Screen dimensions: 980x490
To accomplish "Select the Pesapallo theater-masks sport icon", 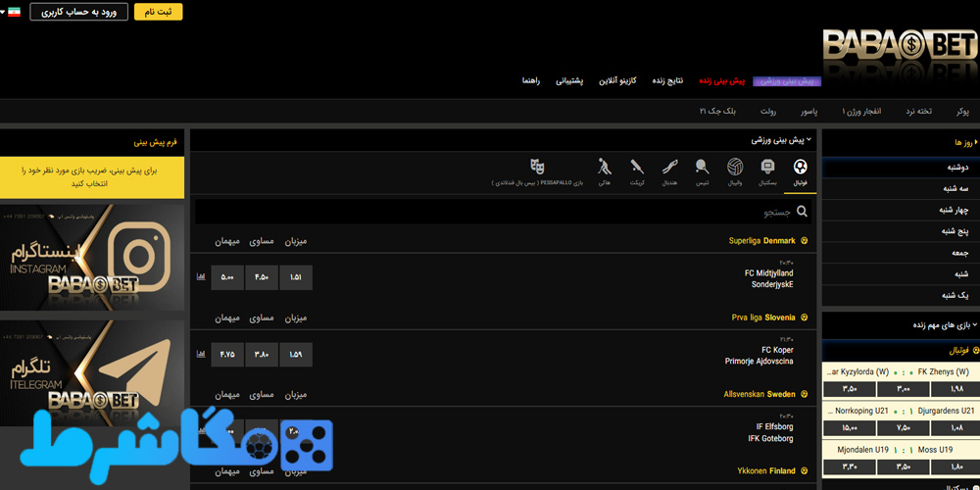I will coord(537,167).
